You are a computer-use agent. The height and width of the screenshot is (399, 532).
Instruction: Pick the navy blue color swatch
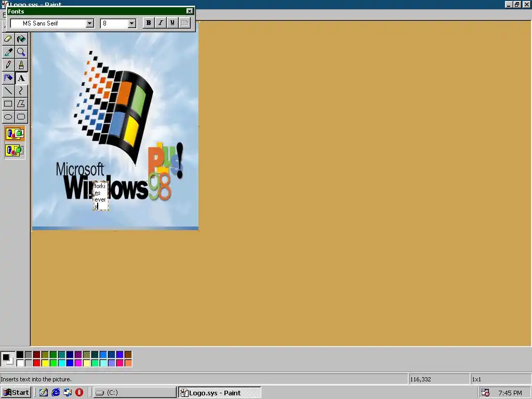(70, 354)
